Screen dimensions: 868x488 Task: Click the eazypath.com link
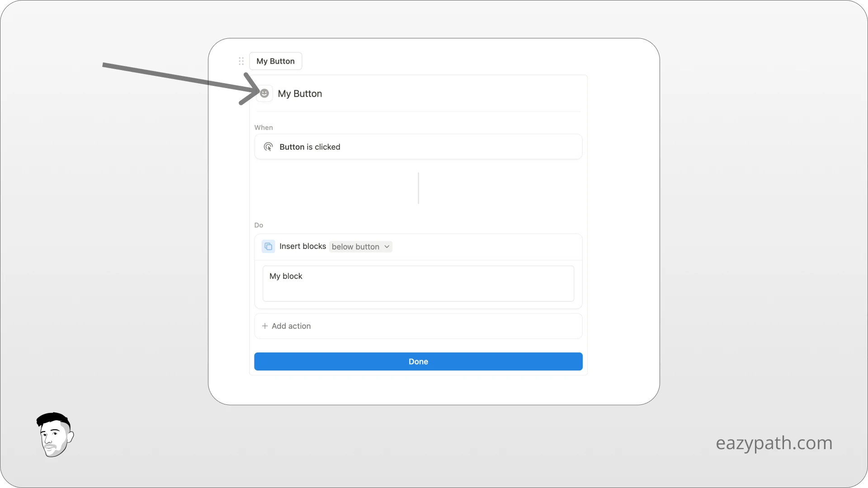(x=774, y=443)
